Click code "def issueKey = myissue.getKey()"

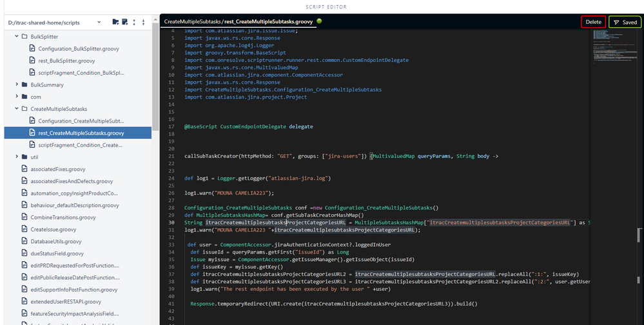(237, 267)
